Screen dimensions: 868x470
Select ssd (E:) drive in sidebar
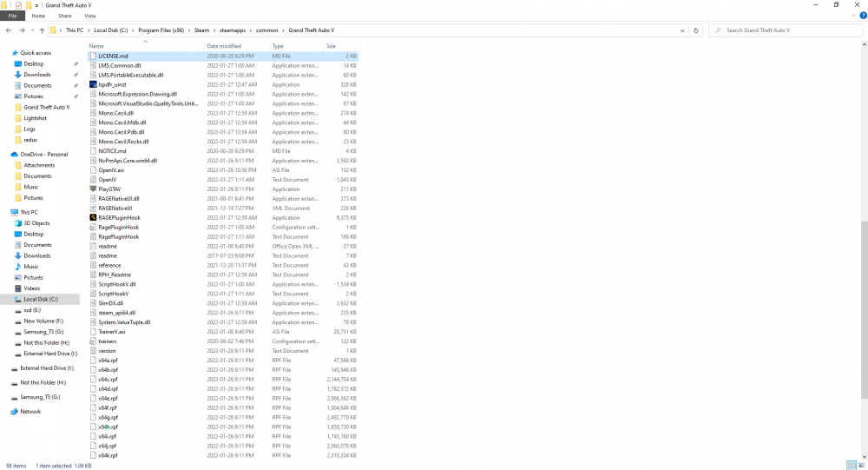(x=31, y=310)
